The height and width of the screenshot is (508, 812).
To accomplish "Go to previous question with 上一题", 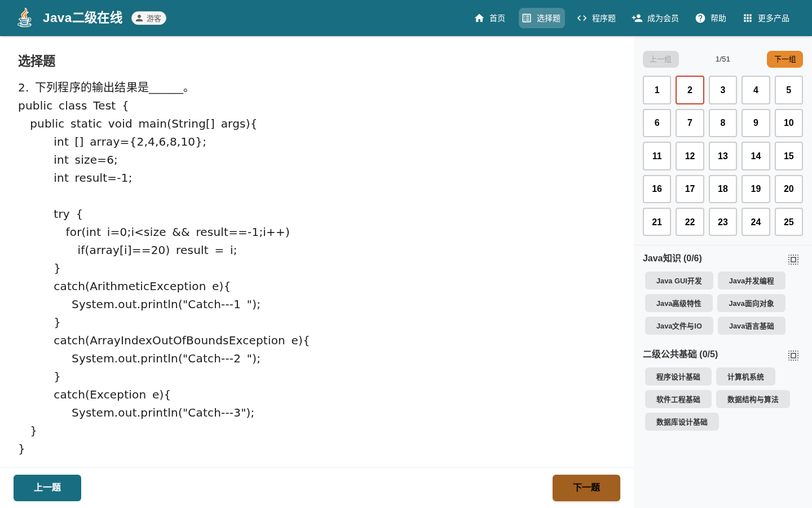I will 47,488.
